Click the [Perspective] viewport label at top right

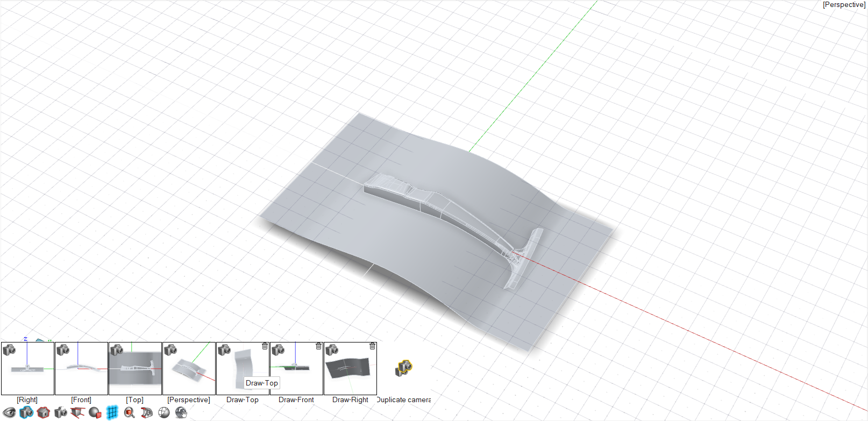pyautogui.click(x=843, y=5)
